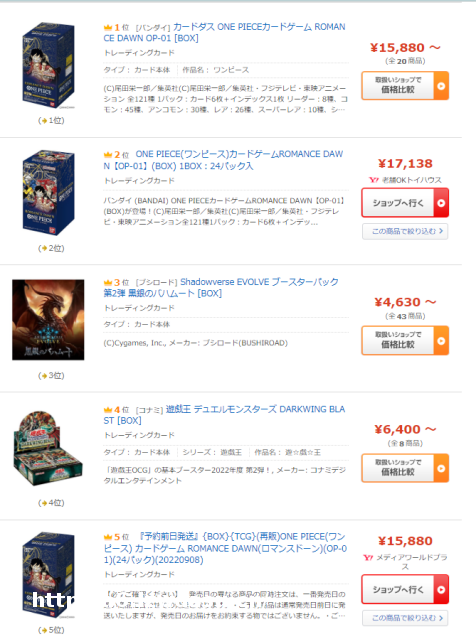Click the rank 1 ONE PIECE box thumbnail

[48, 65]
